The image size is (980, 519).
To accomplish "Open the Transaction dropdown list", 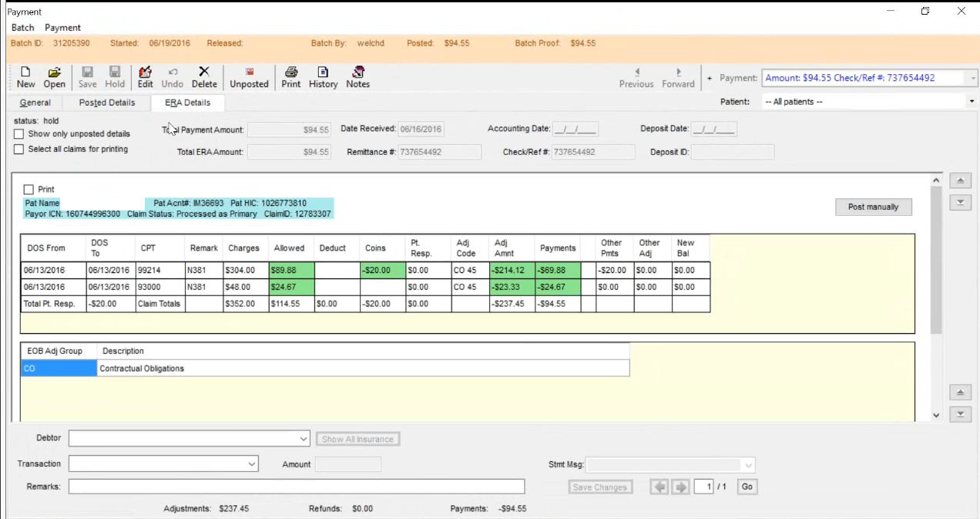I will tap(252, 464).
